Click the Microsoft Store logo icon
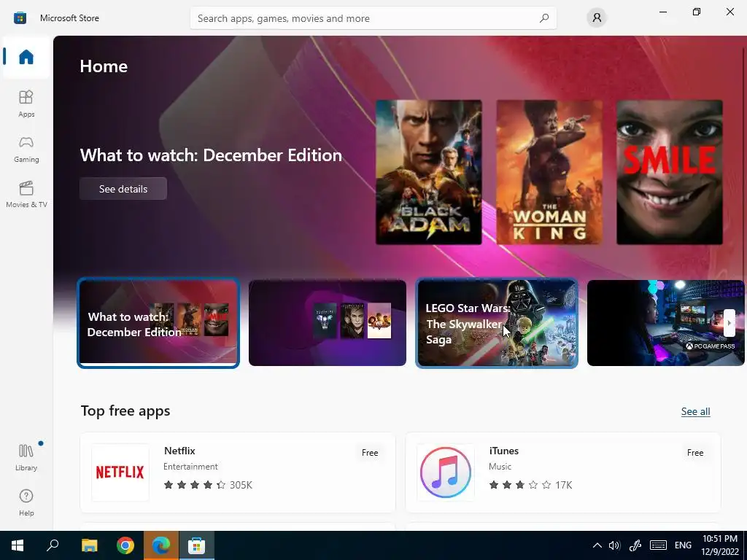The image size is (747, 560). 20,18
